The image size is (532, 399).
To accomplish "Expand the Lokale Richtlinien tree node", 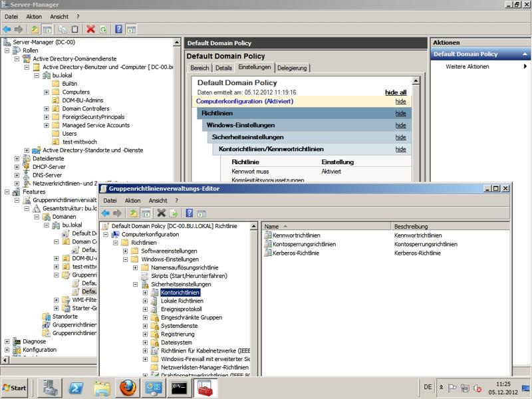I will click(146, 301).
